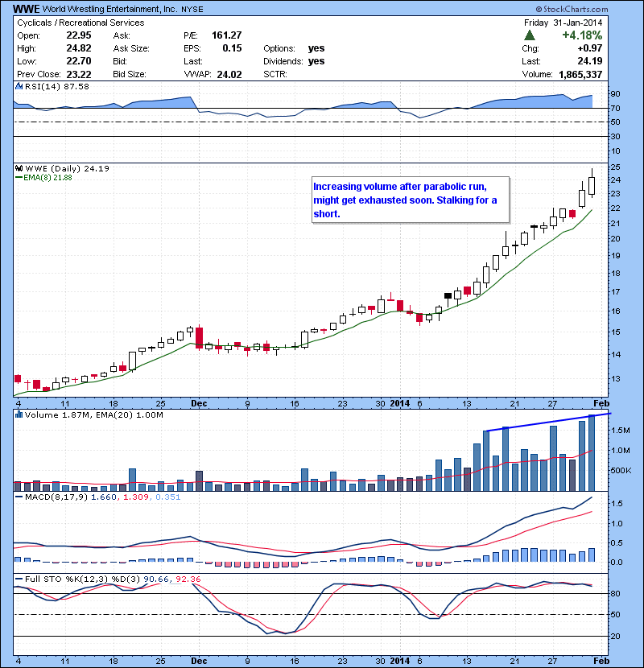Click Cyclicals / Recreational Services sector text
The image size is (644, 668).
click(x=80, y=23)
